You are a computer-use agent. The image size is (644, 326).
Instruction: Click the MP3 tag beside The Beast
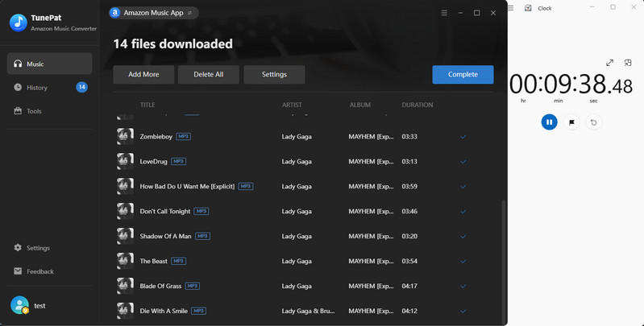click(x=179, y=261)
